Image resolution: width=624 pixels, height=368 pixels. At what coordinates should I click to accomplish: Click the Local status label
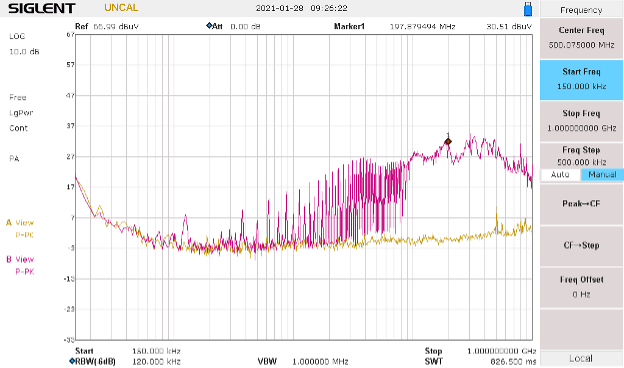(581, 358)
